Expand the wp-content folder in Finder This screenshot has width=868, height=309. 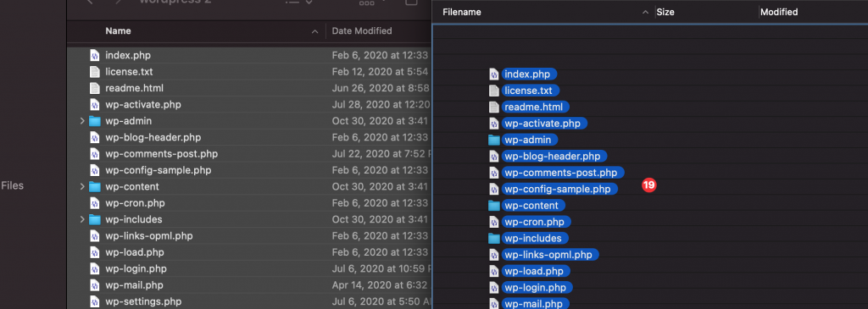click(x=82, y=187)
